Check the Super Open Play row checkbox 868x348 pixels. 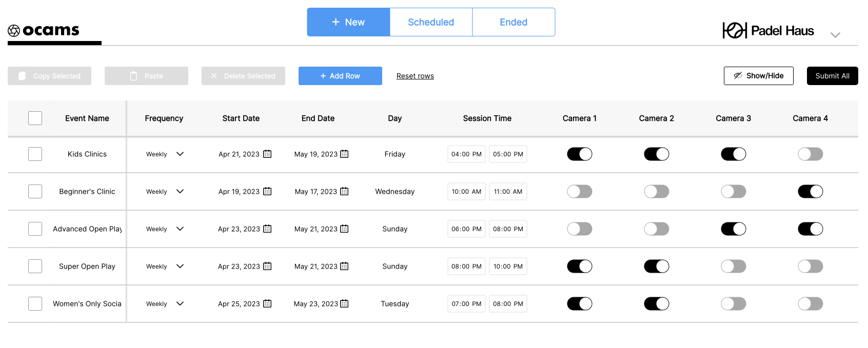[35, 266]
